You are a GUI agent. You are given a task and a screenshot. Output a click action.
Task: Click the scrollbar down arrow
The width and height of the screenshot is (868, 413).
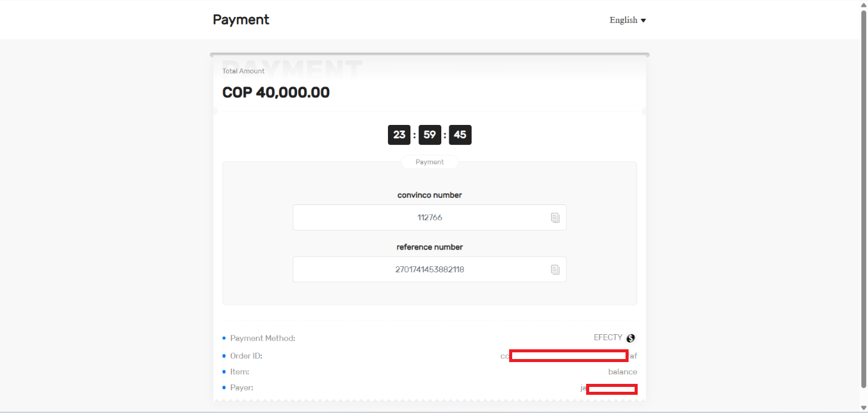(x=863, y=408)
